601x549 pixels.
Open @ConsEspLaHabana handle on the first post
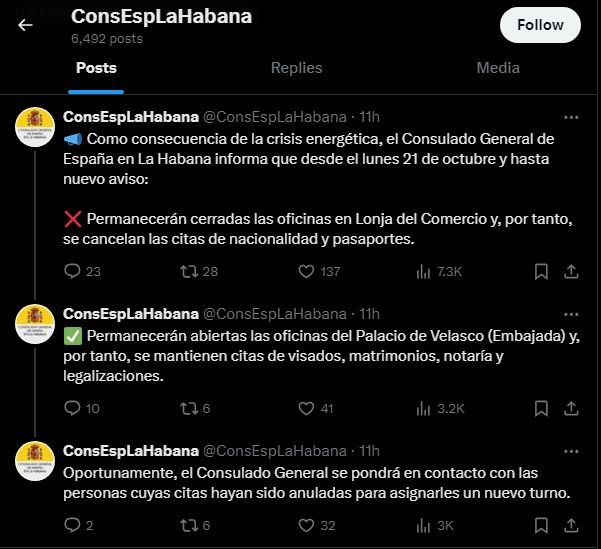tap(274, 117)
